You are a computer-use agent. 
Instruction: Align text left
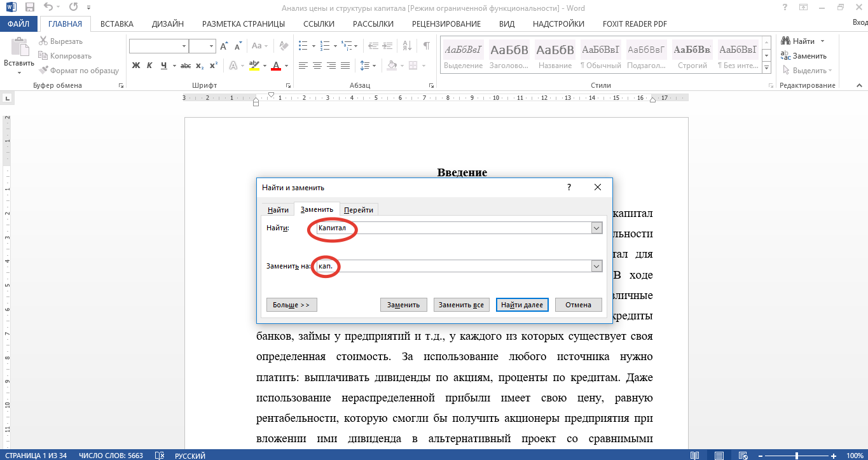pyautogui.click(x=303, y=66)
